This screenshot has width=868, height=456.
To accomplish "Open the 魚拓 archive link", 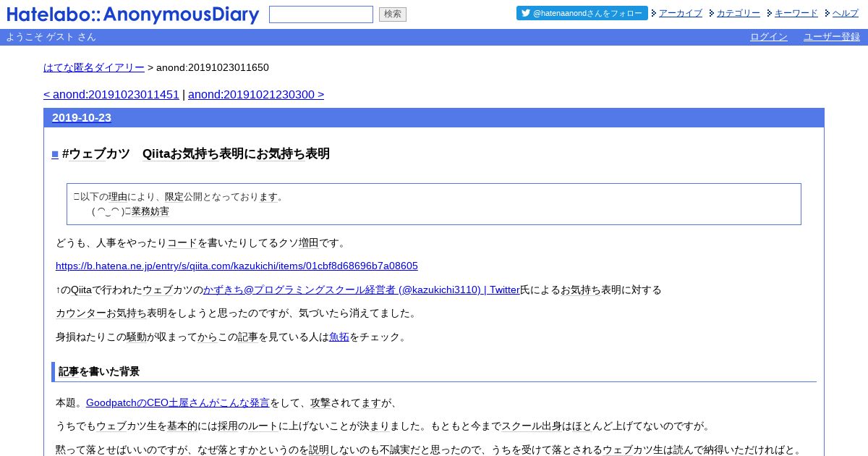I will [339, 337].
